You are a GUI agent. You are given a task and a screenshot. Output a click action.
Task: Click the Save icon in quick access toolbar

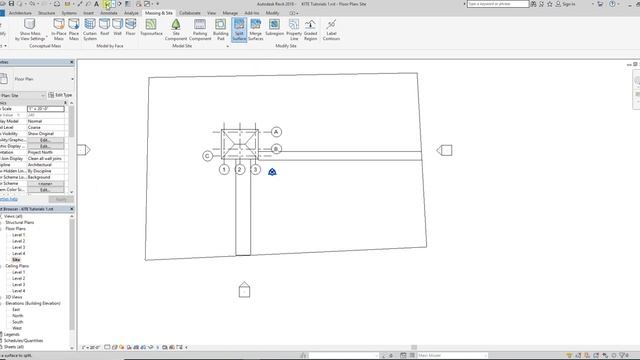tap(11, 4)
